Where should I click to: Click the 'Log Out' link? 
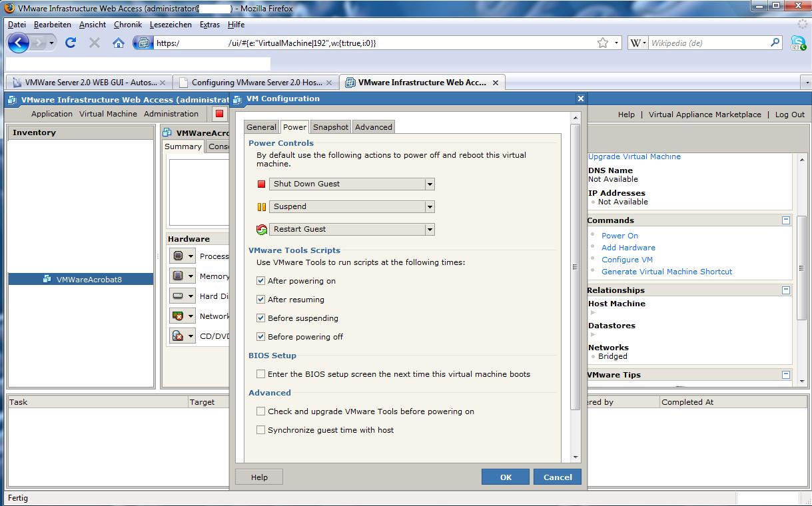pyautogui.click(x=790, y=115)
